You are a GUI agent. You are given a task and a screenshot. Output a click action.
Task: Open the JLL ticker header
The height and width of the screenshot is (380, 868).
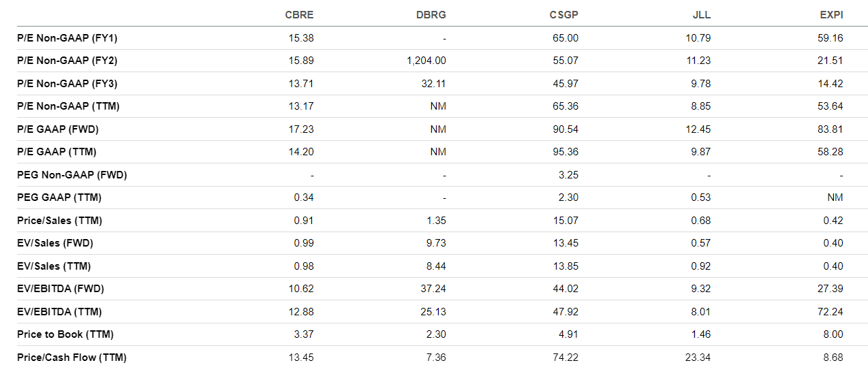click(701, 15)
